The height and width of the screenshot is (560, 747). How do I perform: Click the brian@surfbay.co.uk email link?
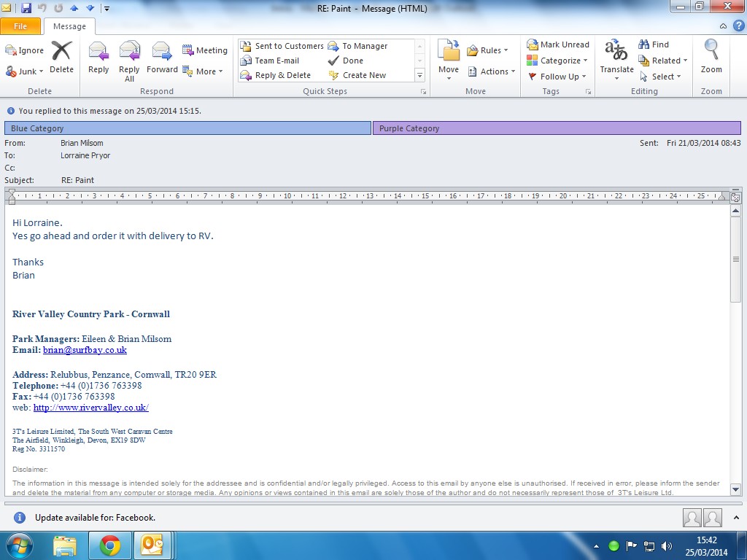coord(85,350)
